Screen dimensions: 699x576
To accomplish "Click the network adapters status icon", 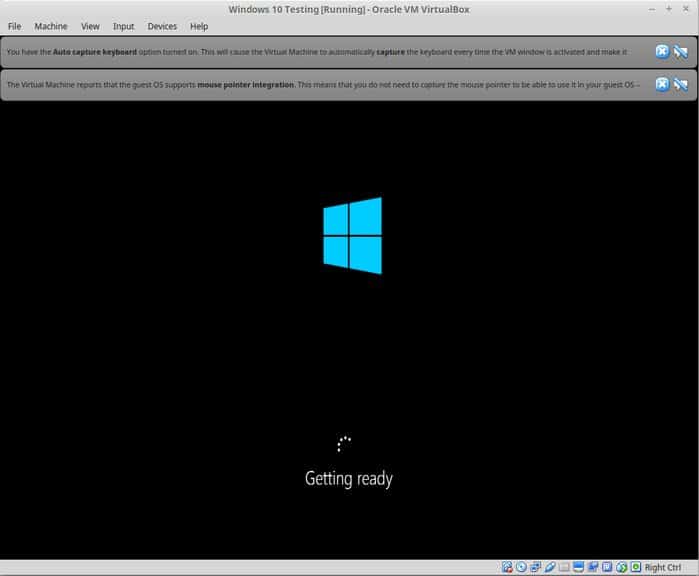I will click(x=535, y=567).
